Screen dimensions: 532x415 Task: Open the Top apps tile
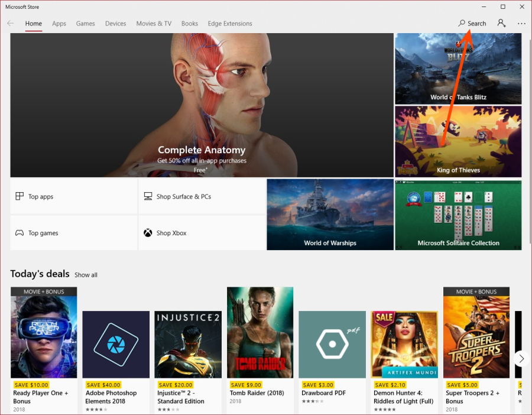[74, 196]
